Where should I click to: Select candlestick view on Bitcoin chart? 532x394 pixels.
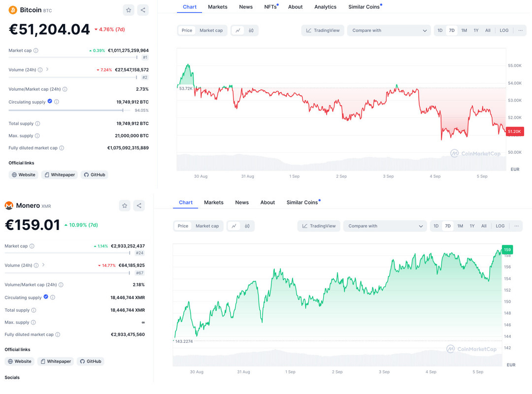[x=251, y=31]
